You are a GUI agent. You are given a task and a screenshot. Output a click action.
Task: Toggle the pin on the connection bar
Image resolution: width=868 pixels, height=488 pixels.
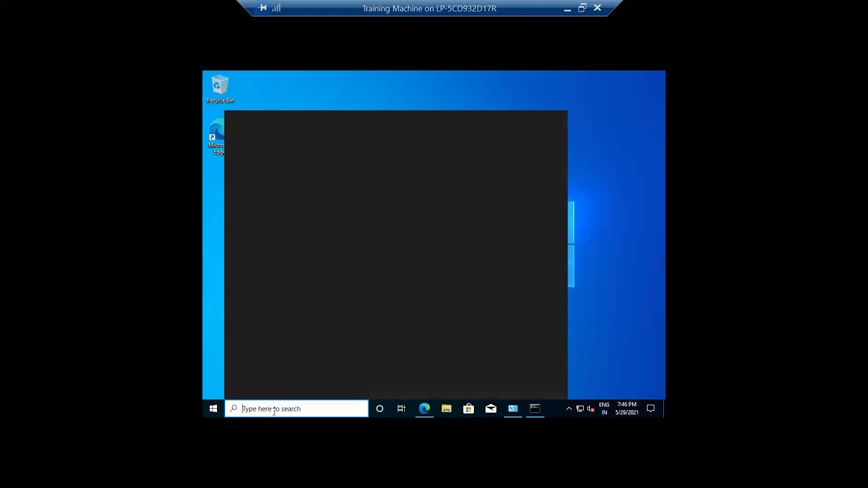tap(263, 8)
